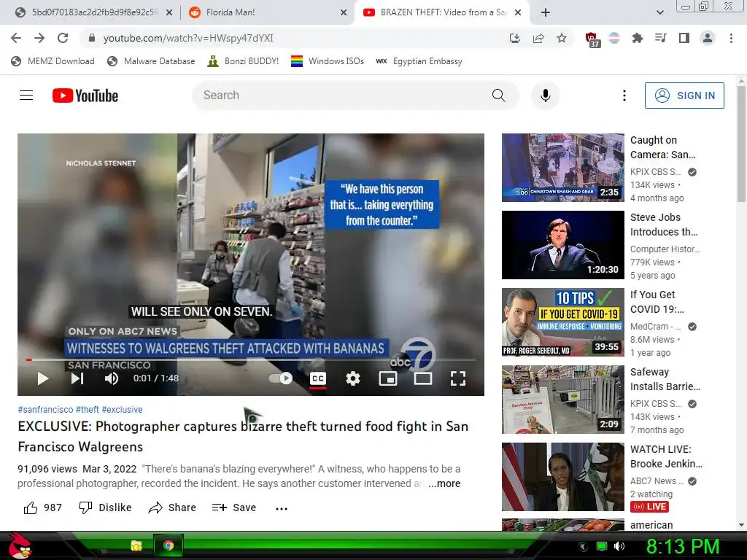Toggle the browser side panel
This screenshot has height=560, width=747.
684,38
